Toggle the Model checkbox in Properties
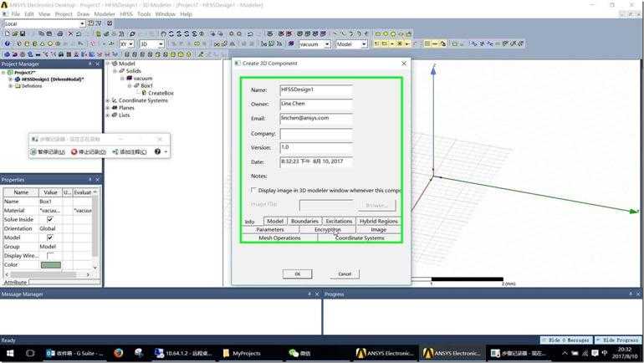Screen dimensions: 644x363 point(49,238)
